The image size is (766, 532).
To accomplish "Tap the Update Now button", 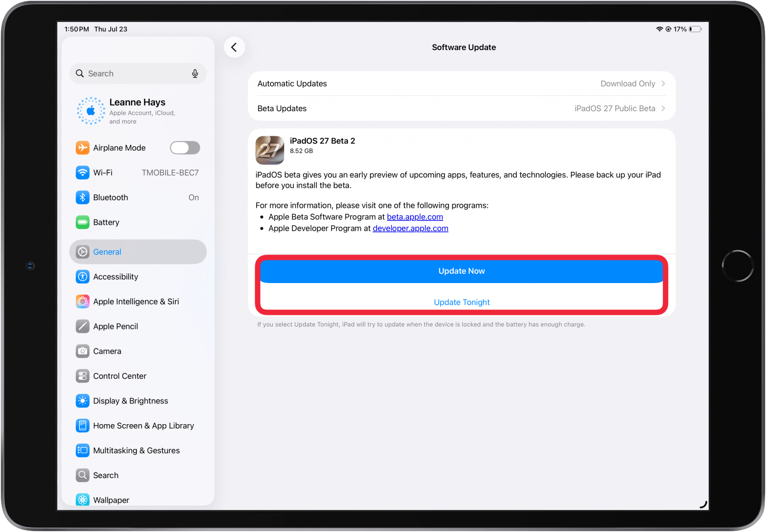I will click(x=462, y=271).
